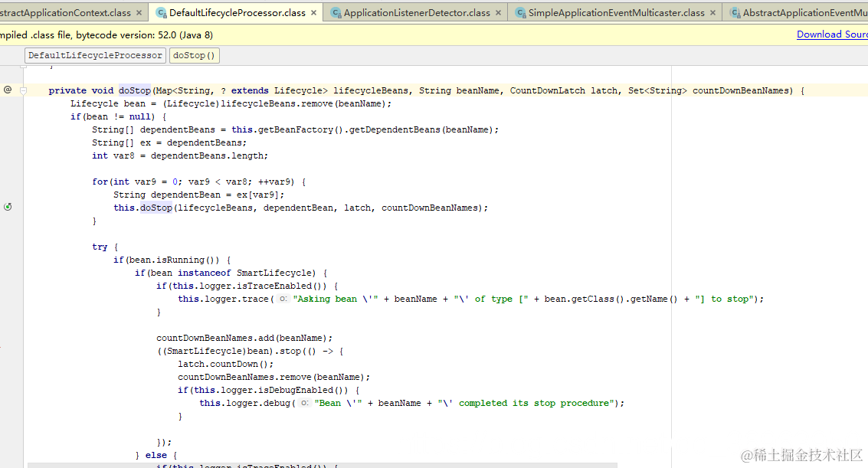Click the "Asking bean" string literal
This screenshot has width=868, height=468.
pyautogui.click(x=336, y=299)
